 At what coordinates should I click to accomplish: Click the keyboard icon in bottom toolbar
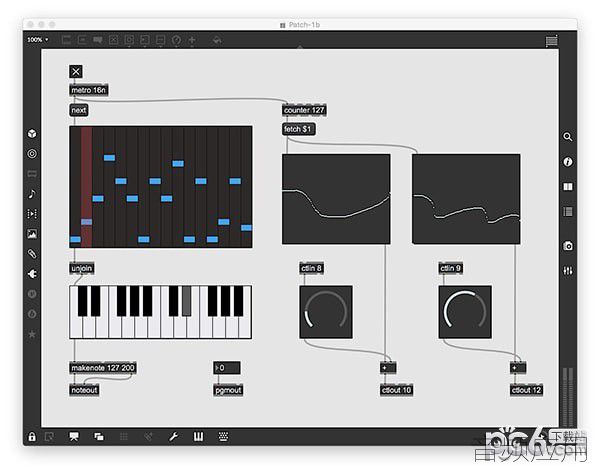223,437
